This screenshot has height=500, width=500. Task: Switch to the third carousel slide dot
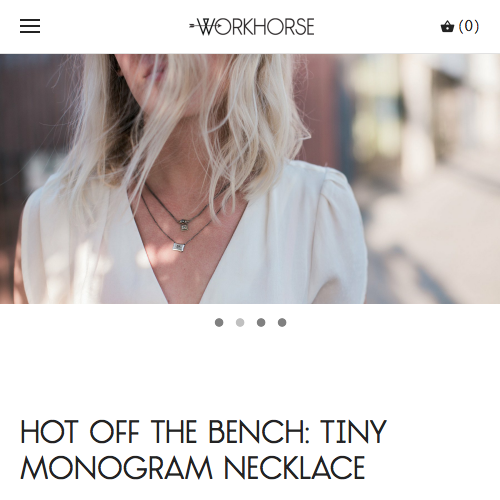(x=261, y=322)
